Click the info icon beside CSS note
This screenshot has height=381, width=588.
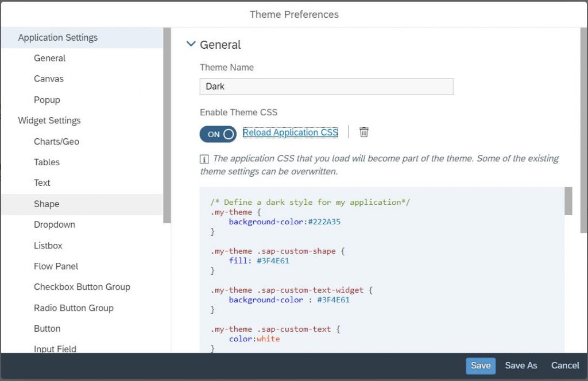pos(204,159)
